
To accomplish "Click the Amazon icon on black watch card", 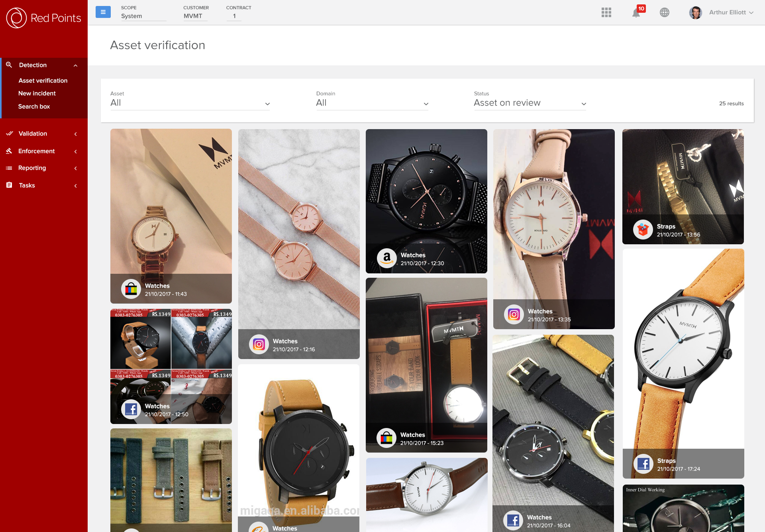I will 387,259.
